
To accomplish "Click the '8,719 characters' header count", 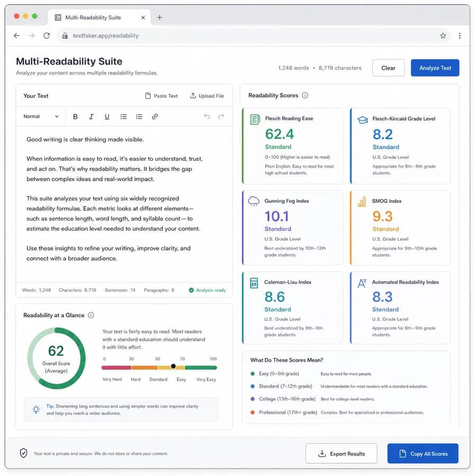I will (340, 68).
